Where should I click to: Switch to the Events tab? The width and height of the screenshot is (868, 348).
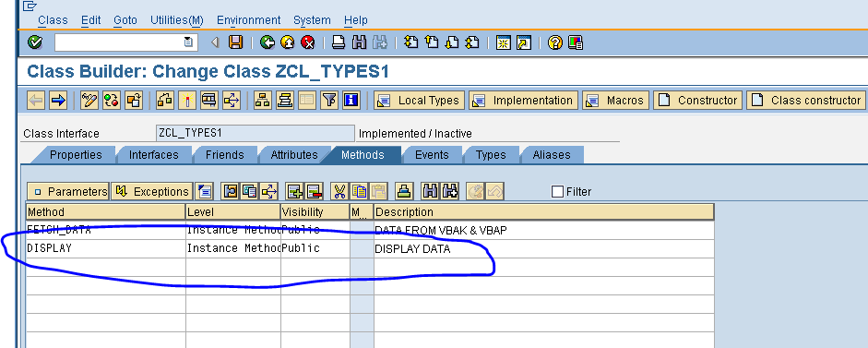point(432,155)
